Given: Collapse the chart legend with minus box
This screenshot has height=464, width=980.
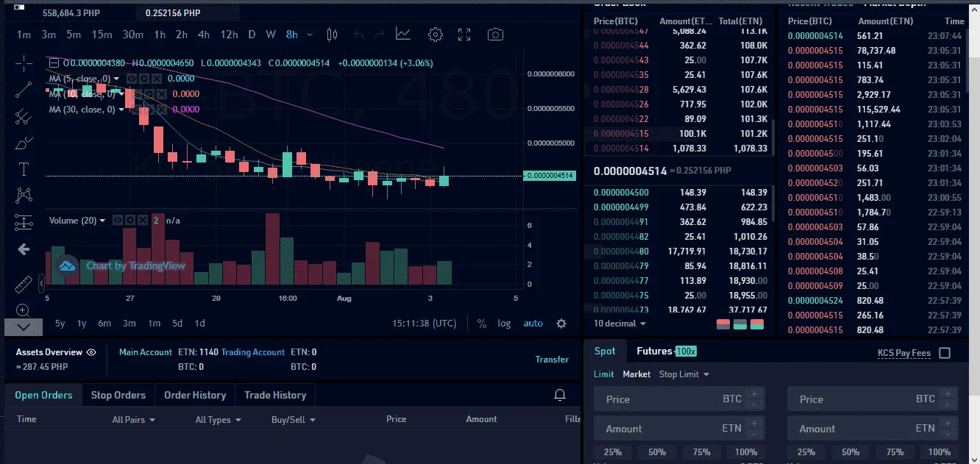Looking at the screenshot, I should point(52,63).
